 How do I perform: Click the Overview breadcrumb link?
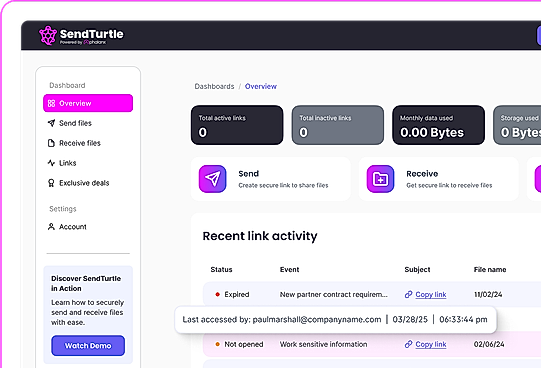[261, 86]
